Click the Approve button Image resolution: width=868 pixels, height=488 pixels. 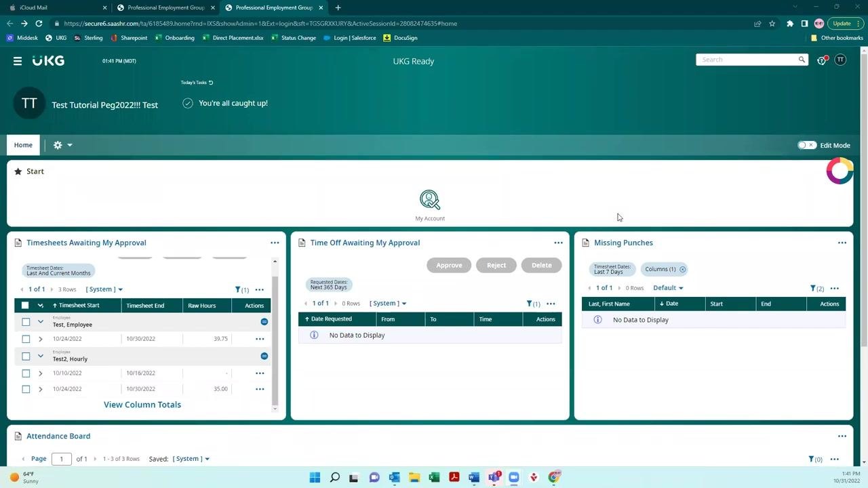(449, 265)
